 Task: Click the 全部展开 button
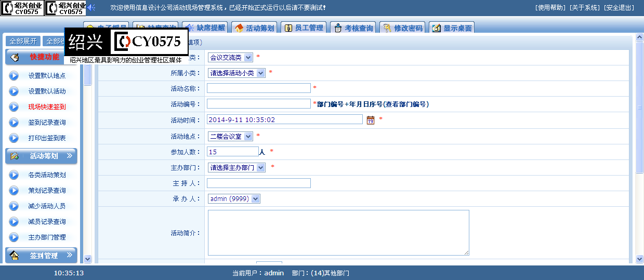pyautogui.click(x=23, y=41)
